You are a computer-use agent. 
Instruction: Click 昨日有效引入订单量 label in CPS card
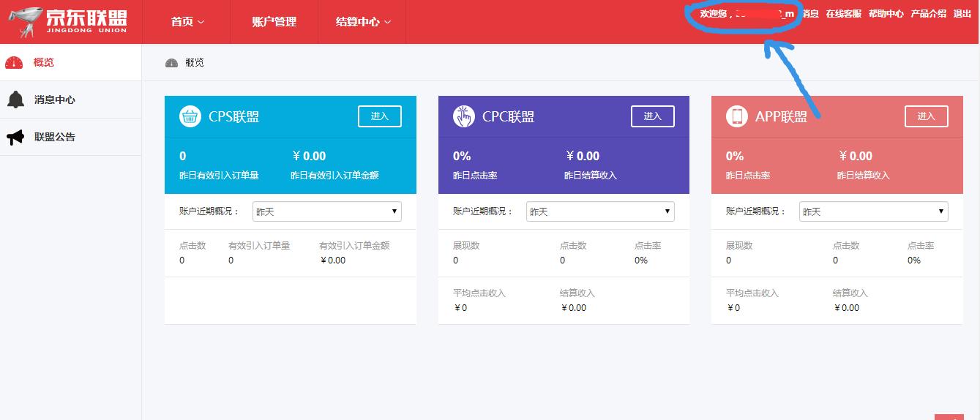(x=219, y=176)
